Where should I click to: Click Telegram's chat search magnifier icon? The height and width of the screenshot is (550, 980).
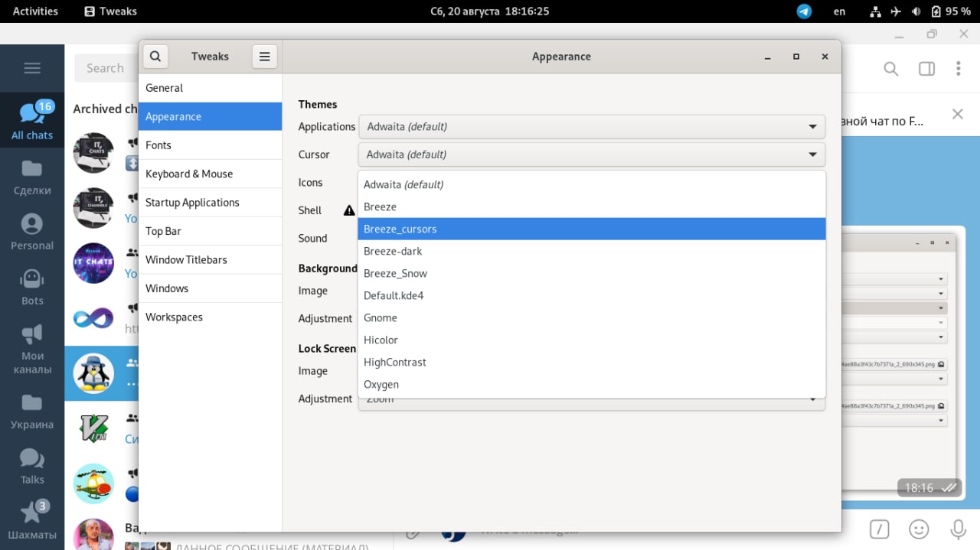pos(891,69)
